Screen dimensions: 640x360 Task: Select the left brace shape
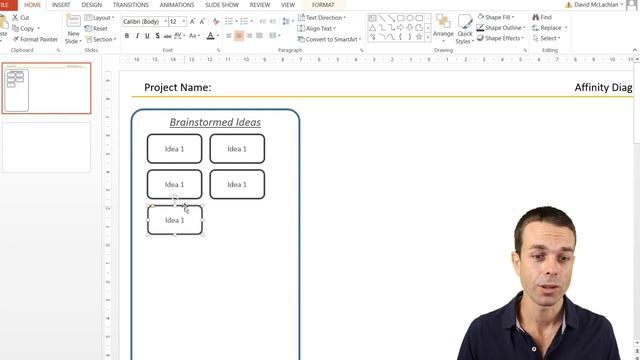click(400, 37)
